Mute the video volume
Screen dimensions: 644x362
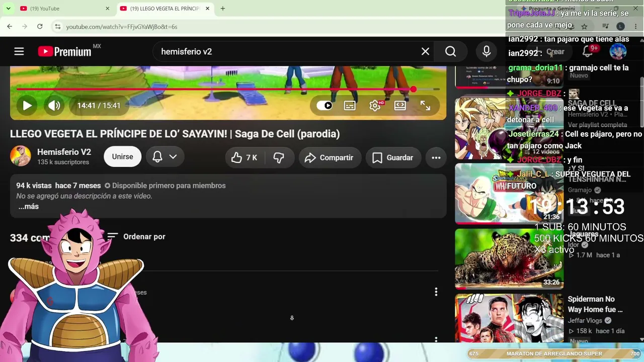pos(54,106)
